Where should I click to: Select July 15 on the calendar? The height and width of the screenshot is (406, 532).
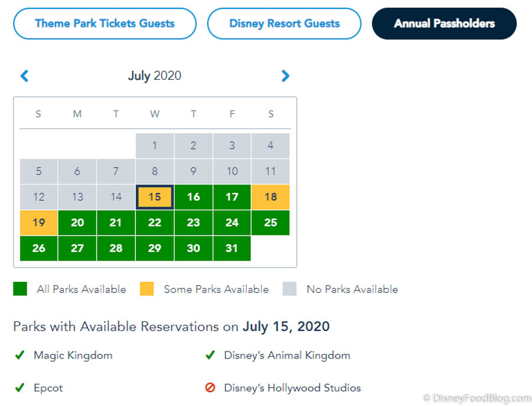click(155, 197)
